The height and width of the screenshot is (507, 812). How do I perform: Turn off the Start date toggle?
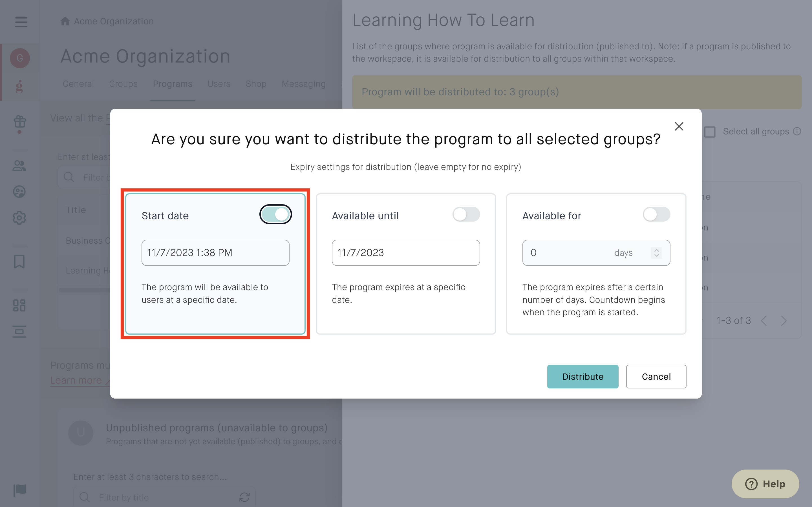tap(275, 214)
